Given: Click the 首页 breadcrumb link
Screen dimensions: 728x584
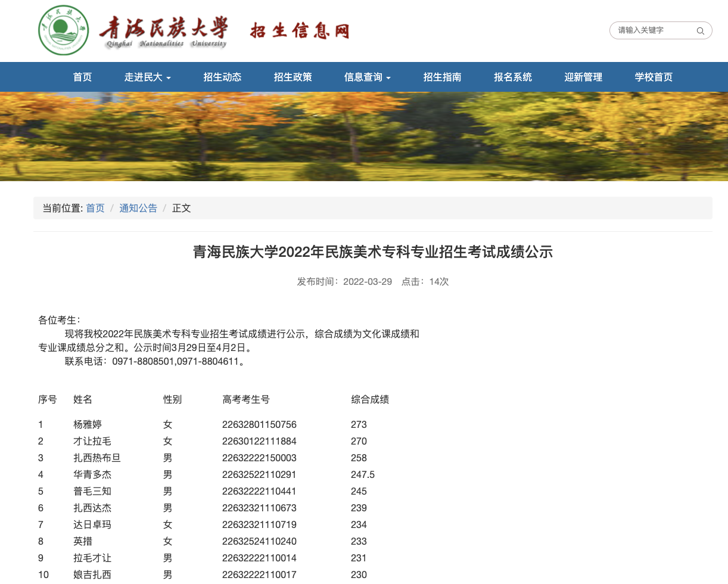Looking at the screenshot, I should (95, 208).
